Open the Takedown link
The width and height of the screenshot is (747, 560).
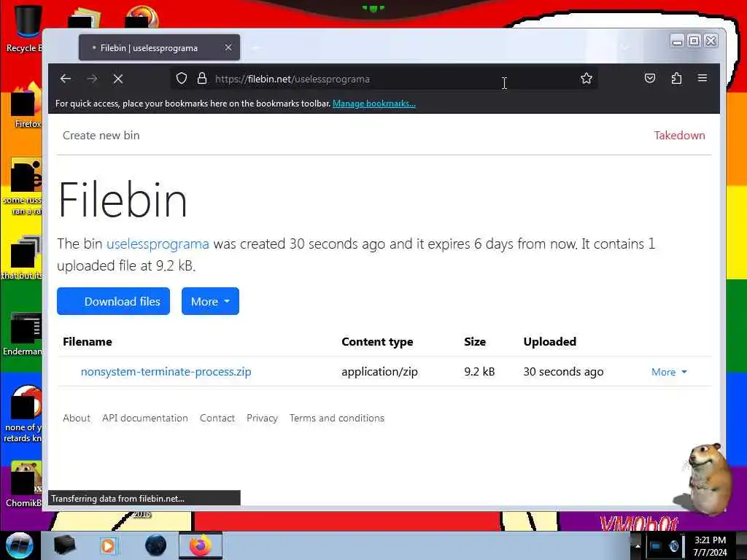[679, 135]
